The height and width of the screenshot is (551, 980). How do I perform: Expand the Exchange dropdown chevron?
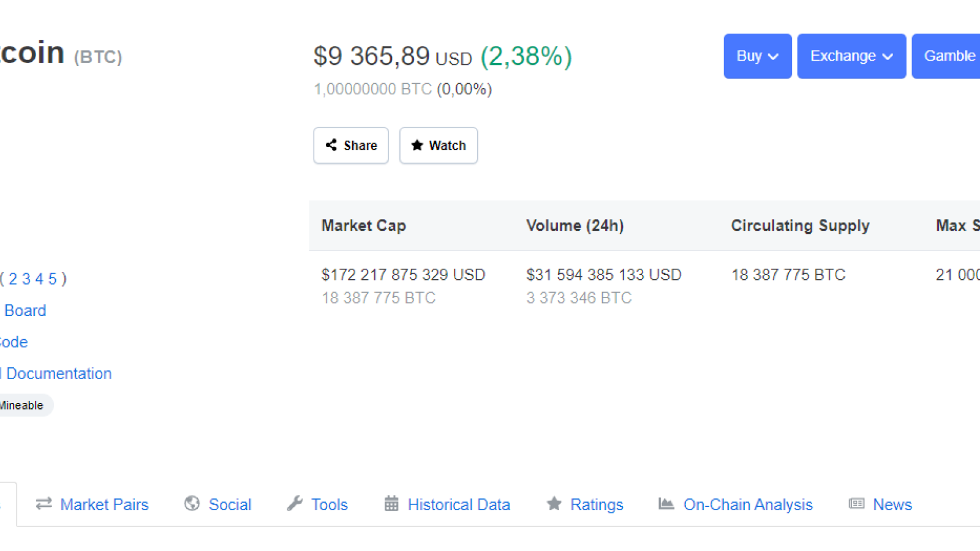point(888,56)
